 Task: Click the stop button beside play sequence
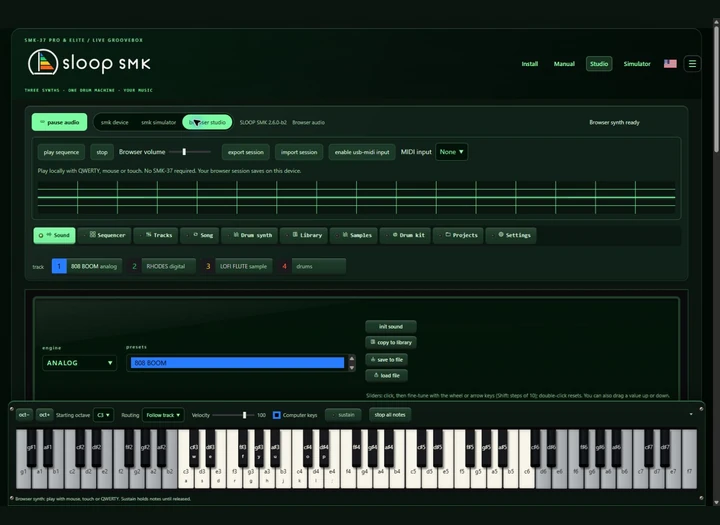pyautogui.click(x=102, y=152)
